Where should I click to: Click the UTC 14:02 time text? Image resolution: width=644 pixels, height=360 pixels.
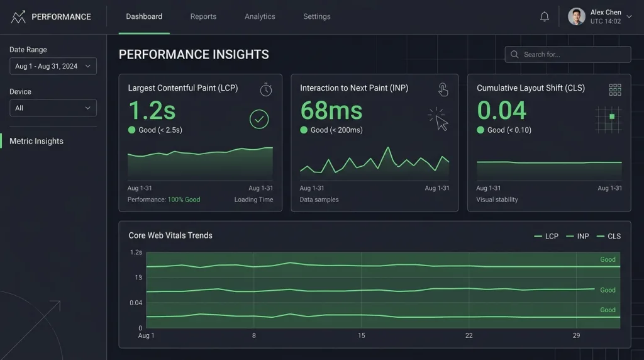tap(606, 21)
